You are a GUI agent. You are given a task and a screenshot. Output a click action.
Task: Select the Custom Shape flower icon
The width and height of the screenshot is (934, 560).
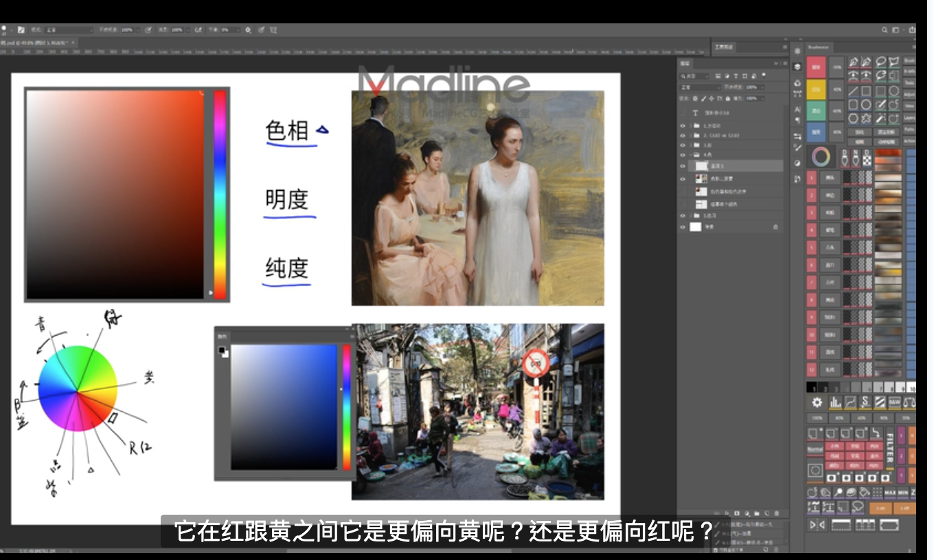(866, 118)
